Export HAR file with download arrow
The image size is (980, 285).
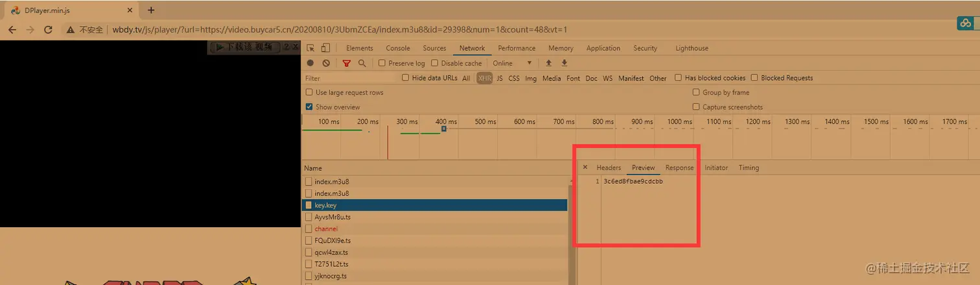tap(565, 63)
